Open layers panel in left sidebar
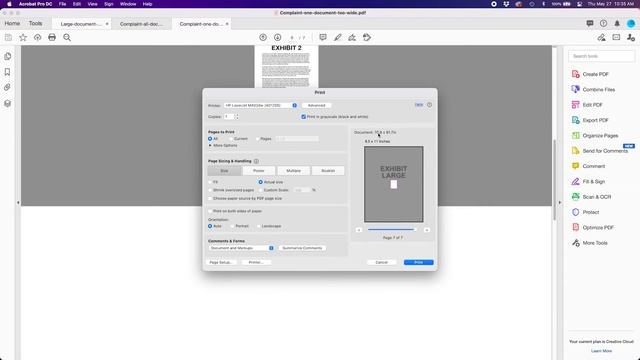Screen dimensions: 640x360 click(x=7, y=103)
